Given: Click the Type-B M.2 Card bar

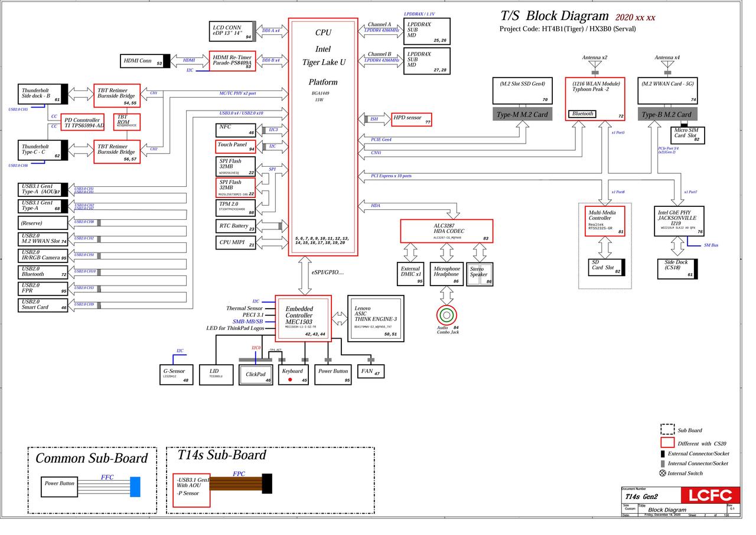Looking at the screenshot, I should point(667,115).
